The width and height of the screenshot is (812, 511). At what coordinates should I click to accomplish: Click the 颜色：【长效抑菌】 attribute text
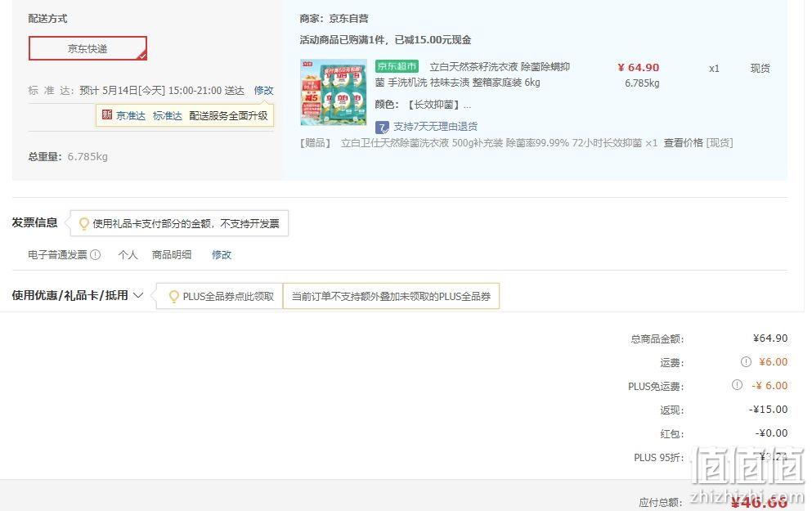423,105
